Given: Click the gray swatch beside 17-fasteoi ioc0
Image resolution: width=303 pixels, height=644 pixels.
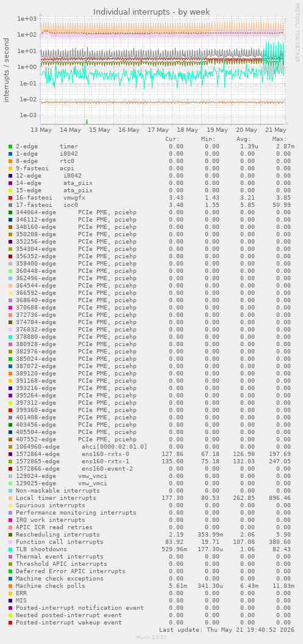Looking at the screenshot, I should tap(10, 205).
